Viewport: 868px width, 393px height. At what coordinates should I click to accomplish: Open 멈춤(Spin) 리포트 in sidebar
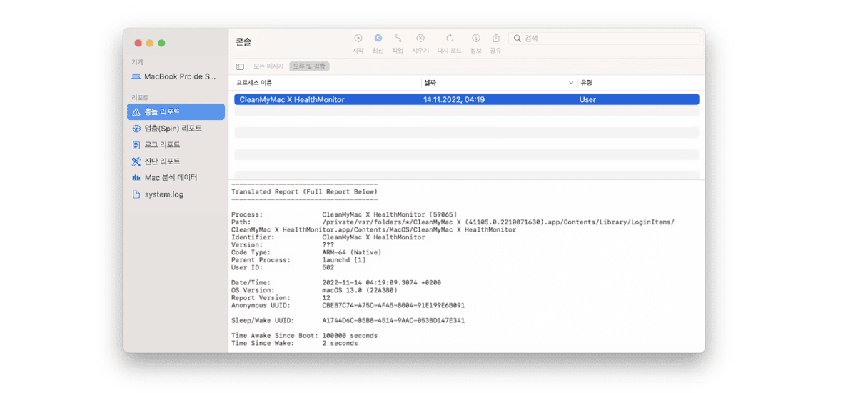[x=176, y=129]
